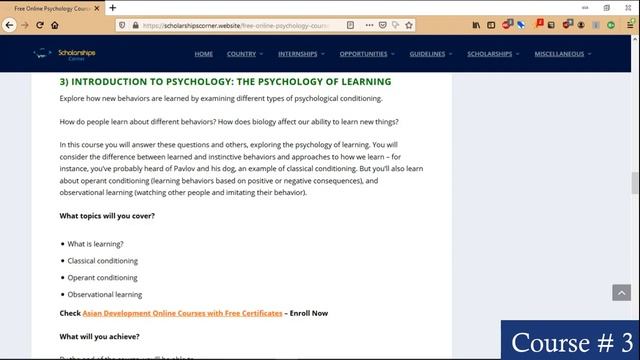640x360 pixels.
Task: Expand the INTERNSHIPS dropdown menu
Action: pyautogui.click(x=301, y=54)
